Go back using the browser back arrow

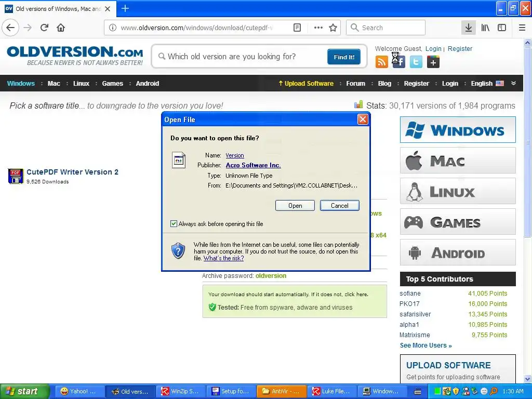[x=10, y=28]
